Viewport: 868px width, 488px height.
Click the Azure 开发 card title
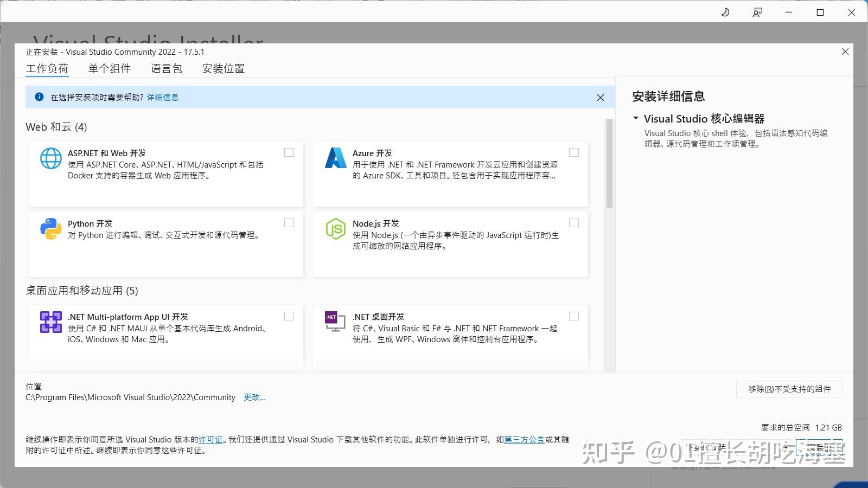pyautogui.click(x=372, y=153)
